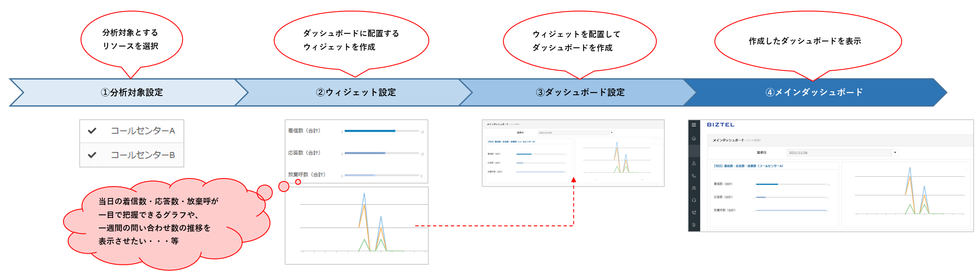
Task: Open the hamburger menu in BIZTEL sidebar
Action: click(x=694, y=125)
